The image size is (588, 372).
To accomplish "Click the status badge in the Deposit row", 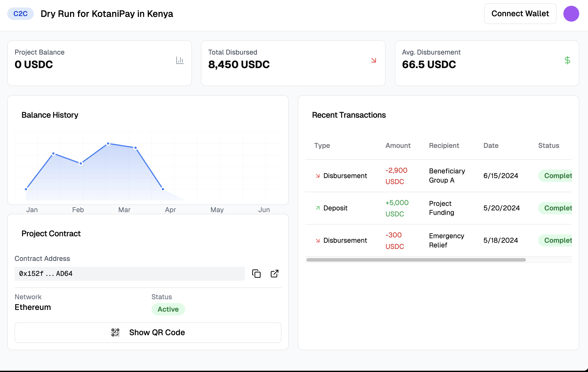I will (x=555, y=208).
